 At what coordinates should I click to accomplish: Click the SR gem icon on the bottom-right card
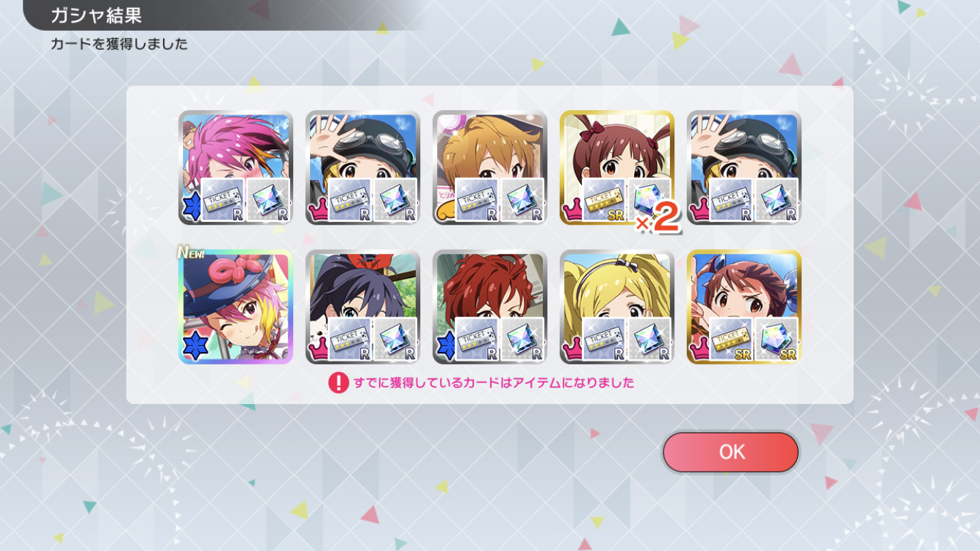[777, 339]
